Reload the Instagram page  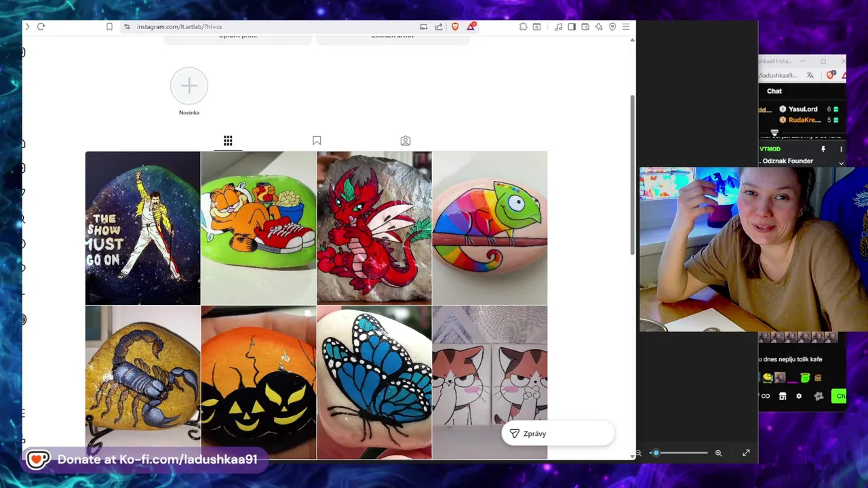(x=41, y=26)
